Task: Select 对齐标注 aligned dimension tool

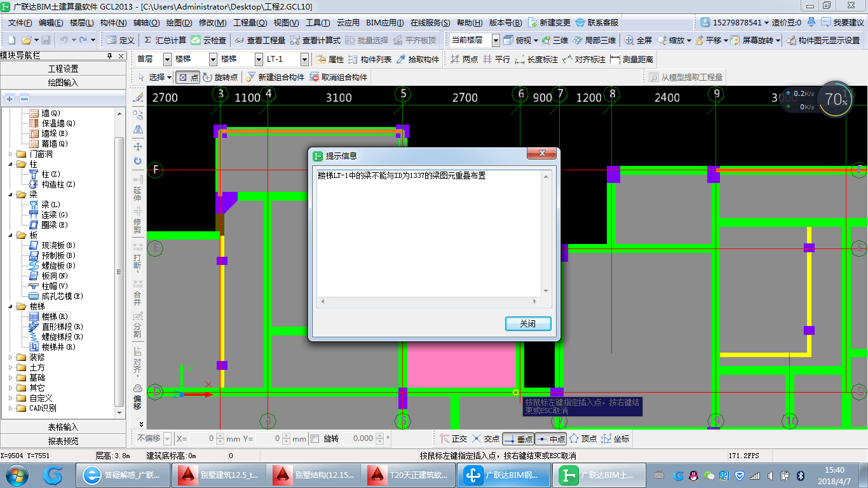Action: click(584, 59)
